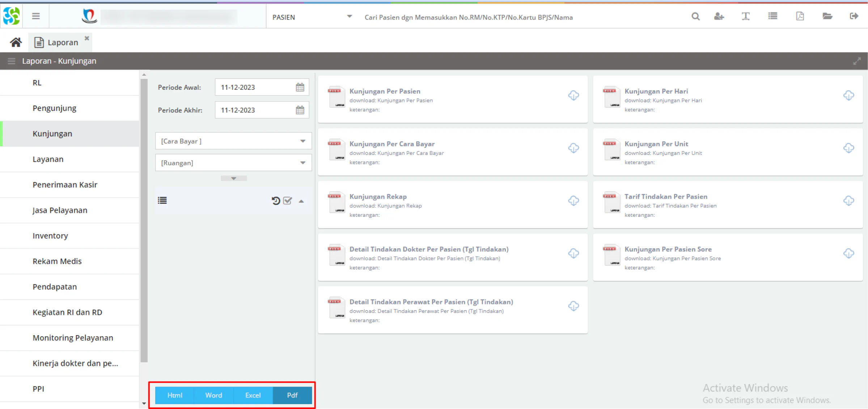Select Word output format

click(214, 395)
